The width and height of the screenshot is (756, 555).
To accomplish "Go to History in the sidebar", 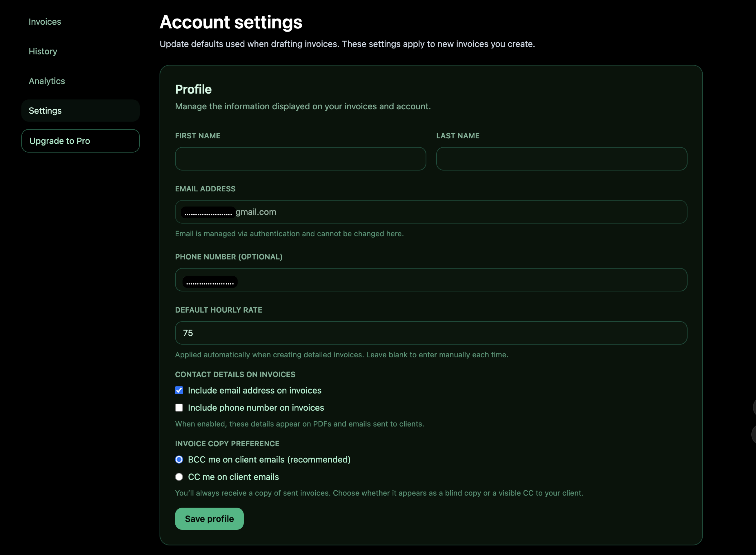I will tap(43, 51).
